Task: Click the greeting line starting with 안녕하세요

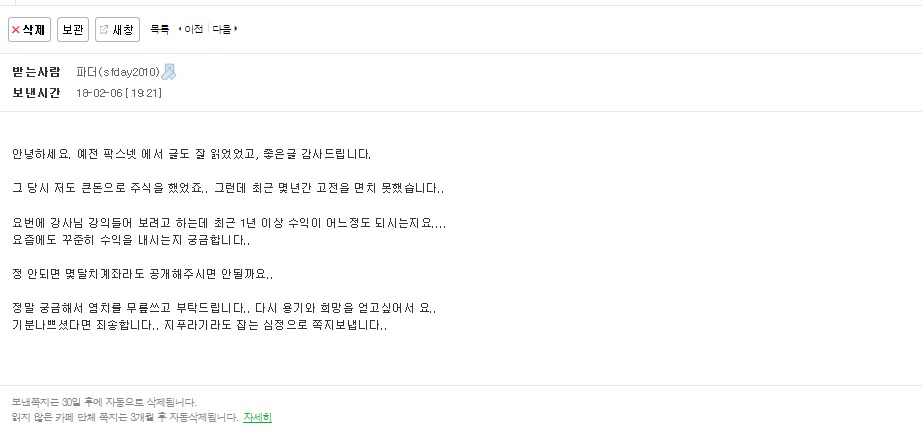Action: click(x=191, y=154)
